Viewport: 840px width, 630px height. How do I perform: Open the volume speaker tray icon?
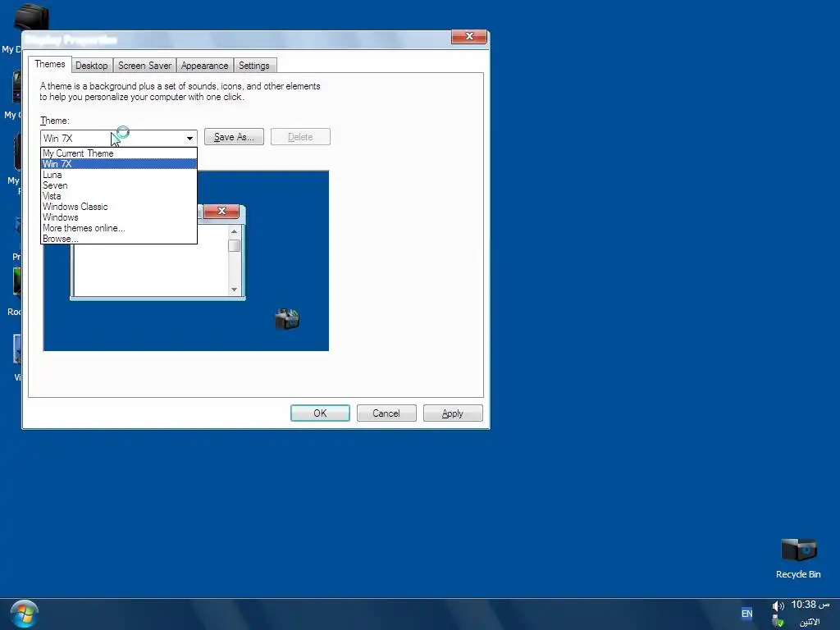click(778, 606)
